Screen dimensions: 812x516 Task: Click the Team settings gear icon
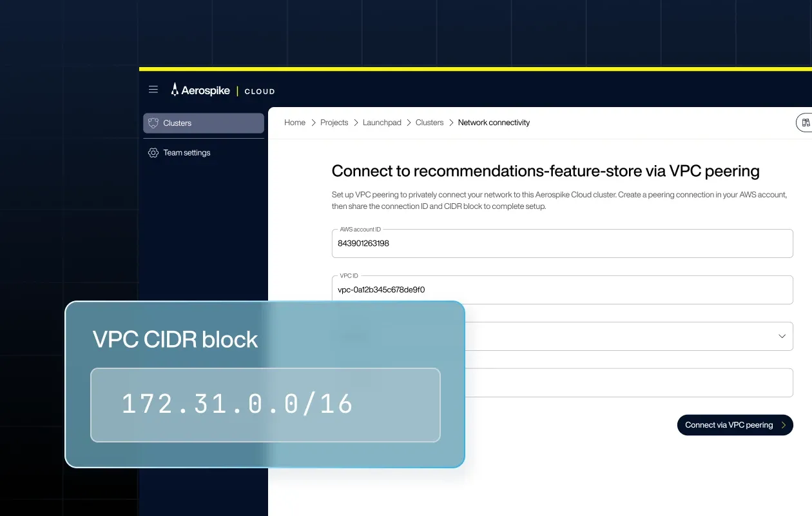(153, 153)
